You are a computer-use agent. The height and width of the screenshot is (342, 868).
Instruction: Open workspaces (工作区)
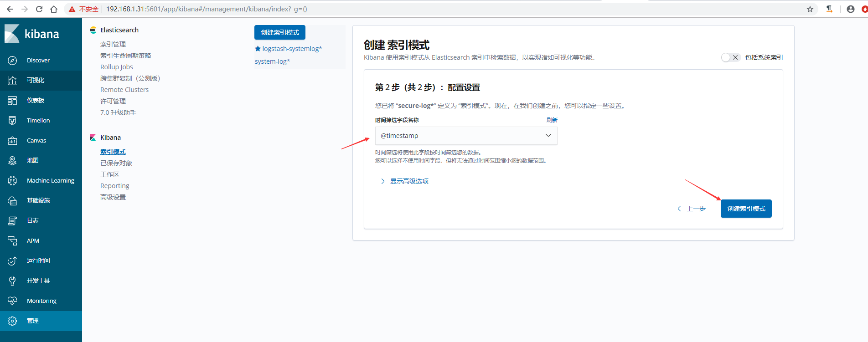(110, 174)
